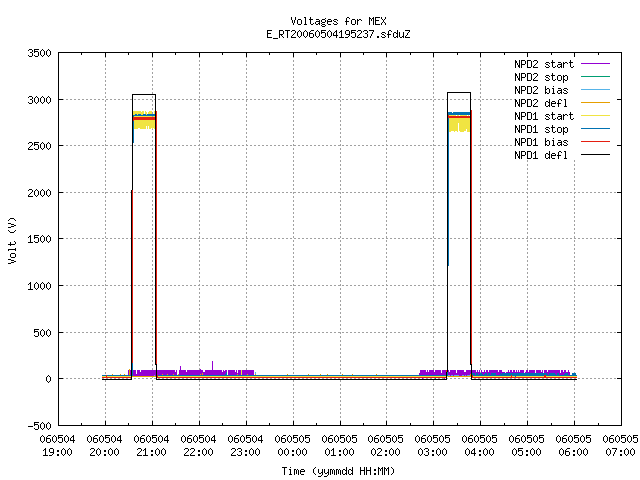
Task: Click the 060505 06:00 time tick label
Action: click(x=573, y=446)
